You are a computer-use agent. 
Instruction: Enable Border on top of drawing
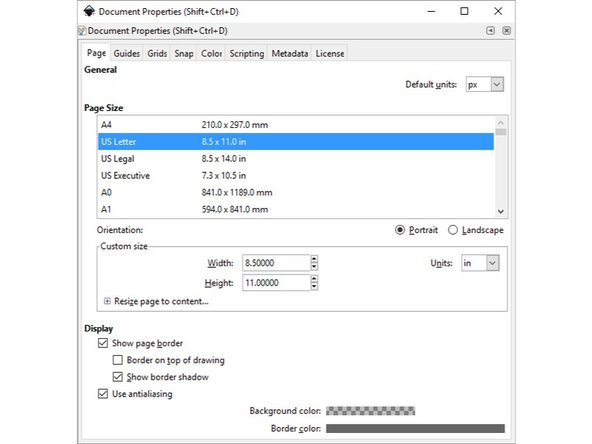coord(117,360)
